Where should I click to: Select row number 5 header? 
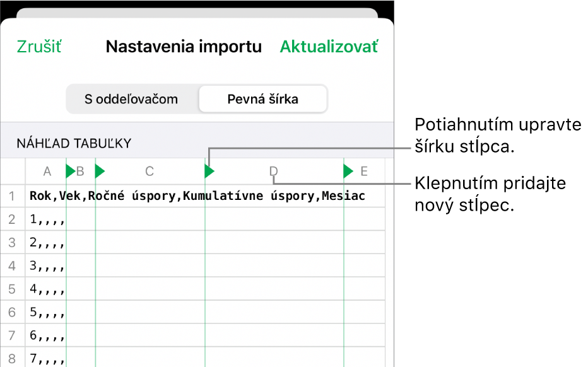click(12, 289)
